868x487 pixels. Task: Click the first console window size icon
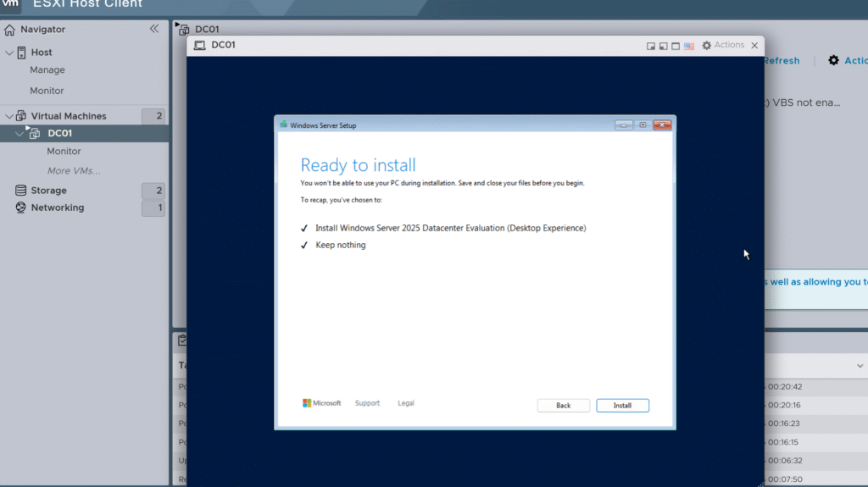click(x=651, y=46)
